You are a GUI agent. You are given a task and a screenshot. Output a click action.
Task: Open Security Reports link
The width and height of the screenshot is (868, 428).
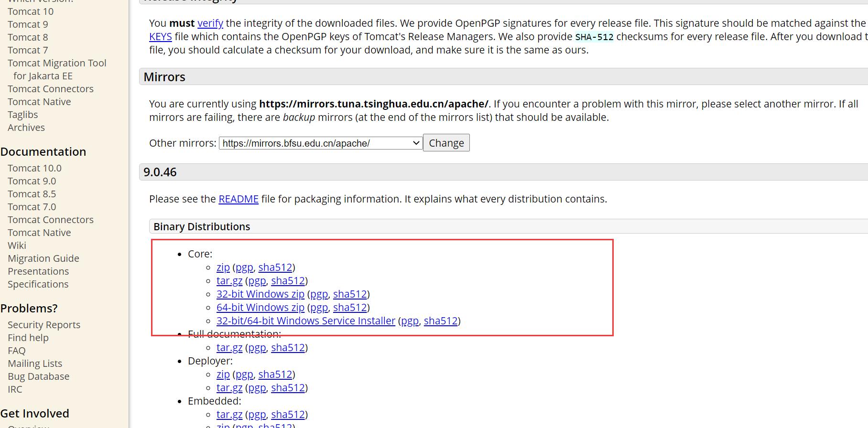tap(44, 325)
